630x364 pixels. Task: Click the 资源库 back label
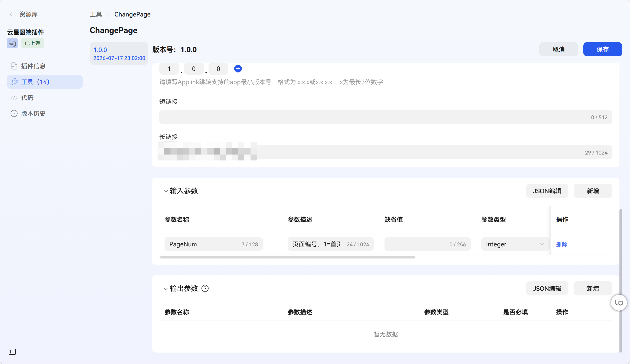29,14
